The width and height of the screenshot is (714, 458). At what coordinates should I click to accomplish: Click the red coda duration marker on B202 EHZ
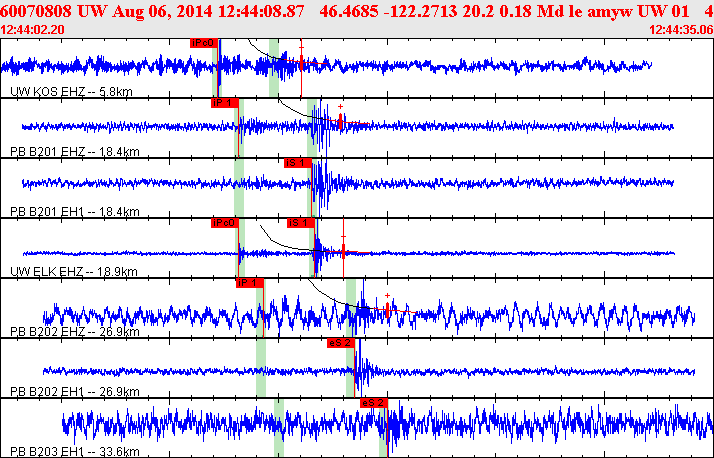tap(387, 310)
